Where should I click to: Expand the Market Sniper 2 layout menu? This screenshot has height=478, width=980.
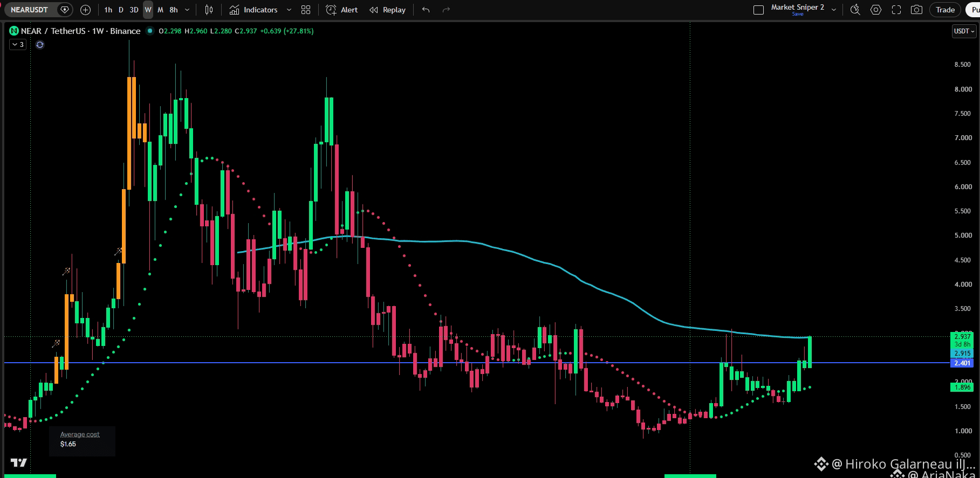coord(834,10)
